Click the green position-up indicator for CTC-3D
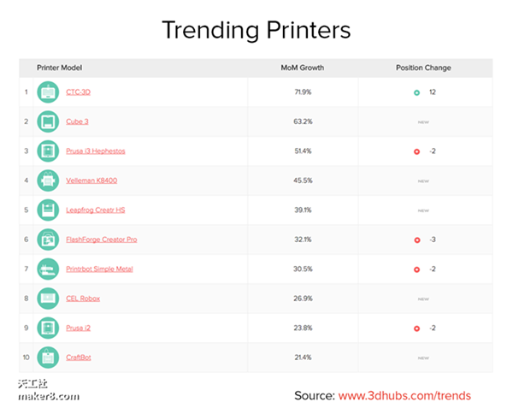This screenshot has width=513, height=420. click(416, 92)
